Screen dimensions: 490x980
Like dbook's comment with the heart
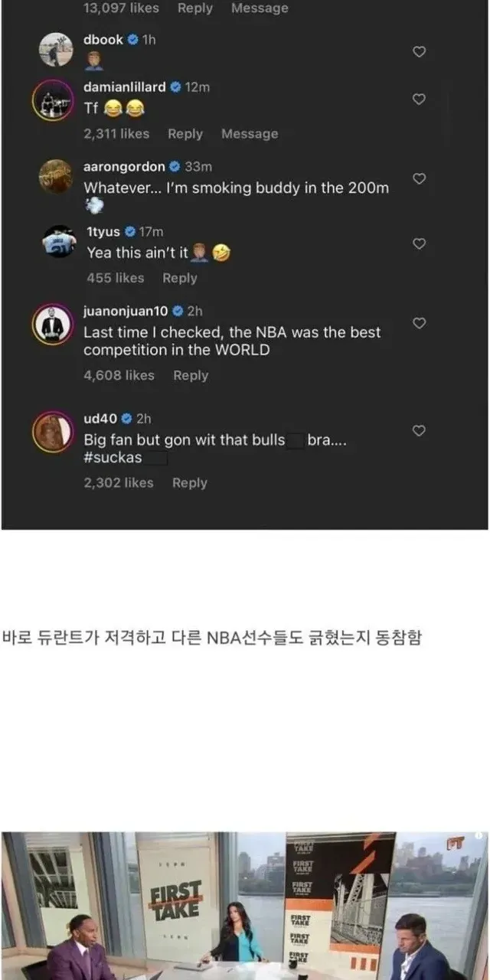pyautogui.click(x=419, y=52)
